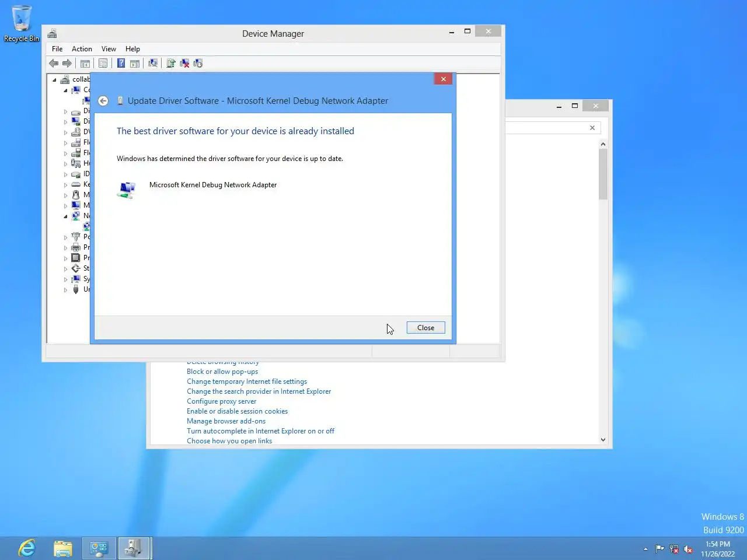
Task: Click 'Turn autocomplete in Internet Explorer on or off'
Action: click(x=260, y=431)
